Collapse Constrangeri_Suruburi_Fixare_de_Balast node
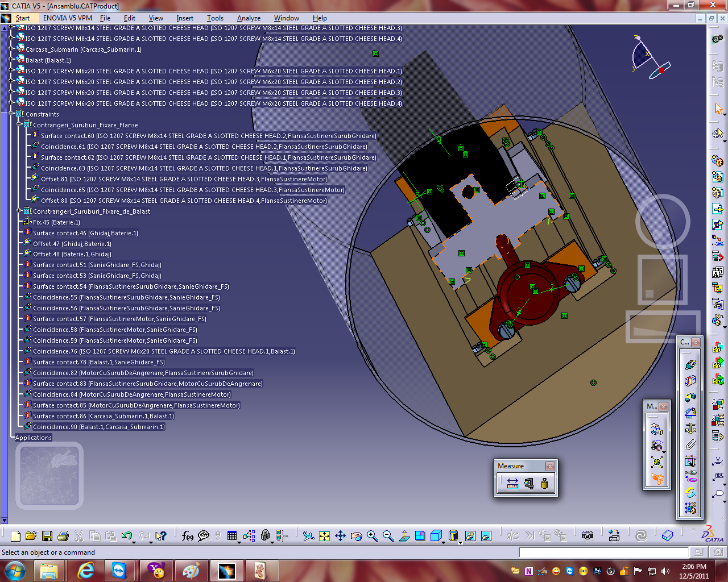The image size is (728, 582). 19,211
